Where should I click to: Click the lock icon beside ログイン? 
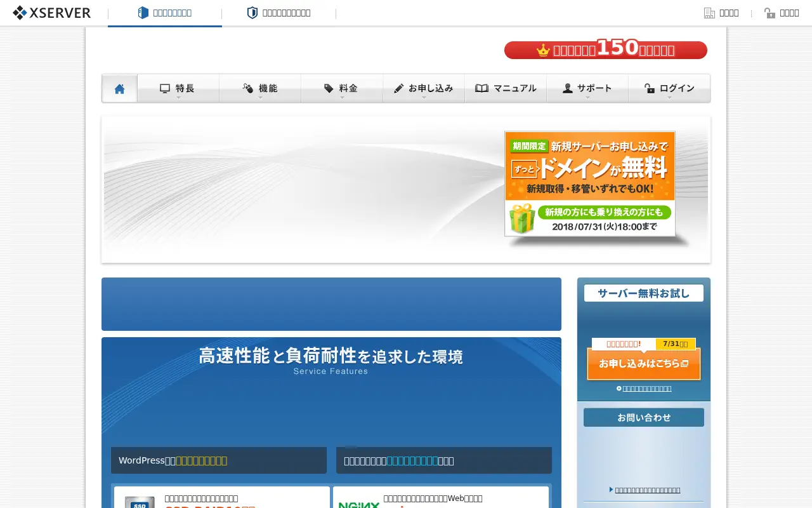pos(649,88)
